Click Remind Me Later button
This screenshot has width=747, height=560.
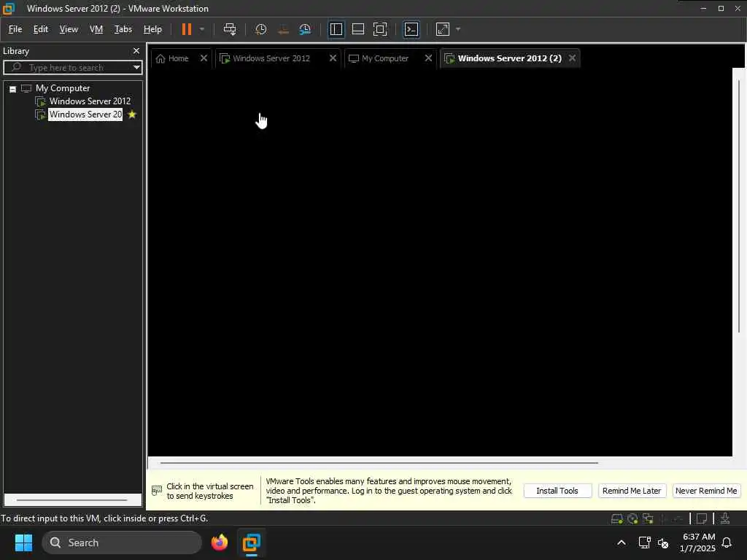[x=632, y=491]
